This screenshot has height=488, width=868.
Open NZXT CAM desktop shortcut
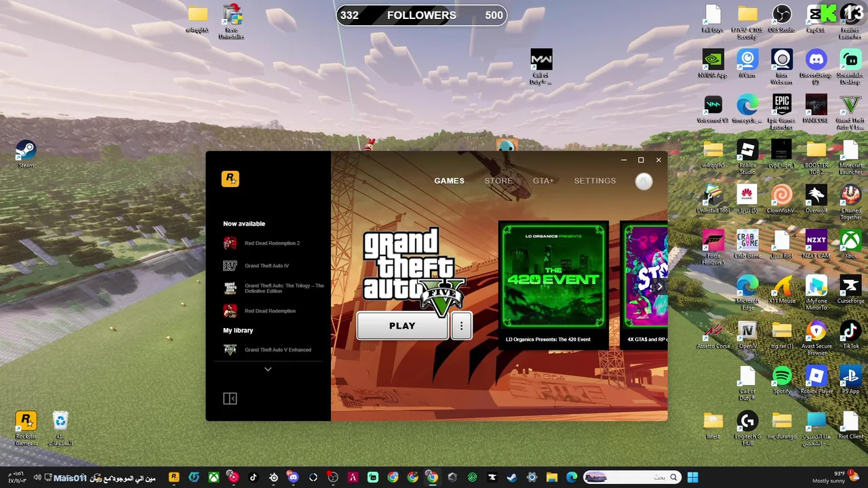[816, 245]
